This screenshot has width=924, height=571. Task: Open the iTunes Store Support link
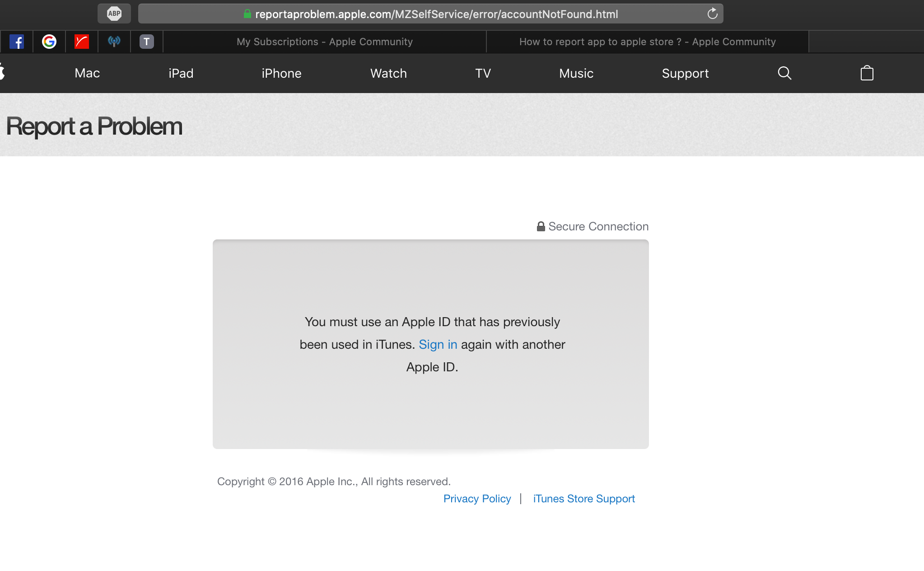pyautogui.click(x=584, y=499)
